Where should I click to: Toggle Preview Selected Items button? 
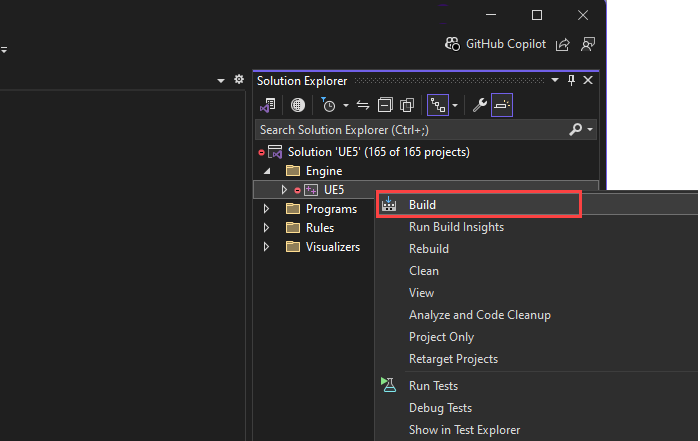pyautogui.click(x=502, y=105)
